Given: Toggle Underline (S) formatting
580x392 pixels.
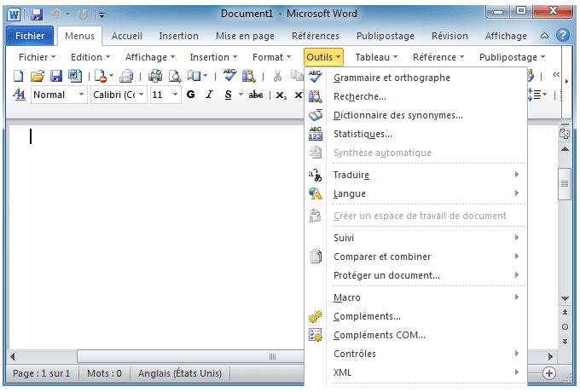Looking at the screenshot, I should pyautogui.click(x=229, y=95).
